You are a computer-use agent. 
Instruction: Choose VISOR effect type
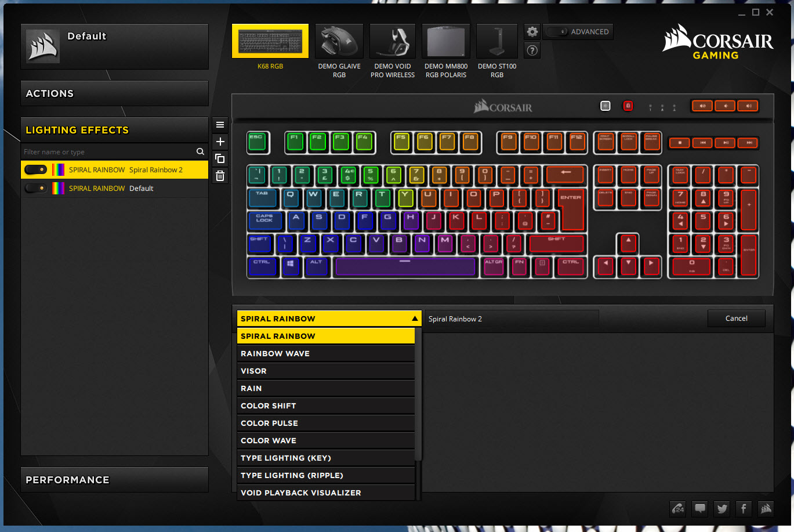click(326, 371)
